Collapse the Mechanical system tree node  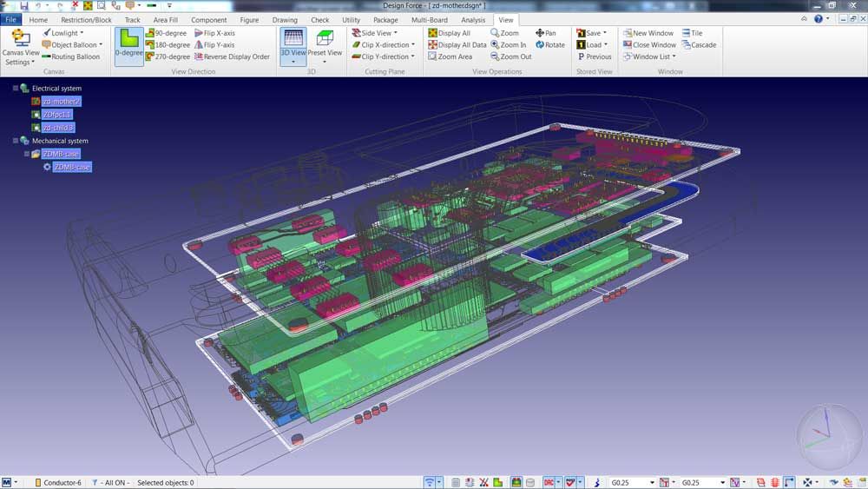pyautogui.click(x=16, y=141)
